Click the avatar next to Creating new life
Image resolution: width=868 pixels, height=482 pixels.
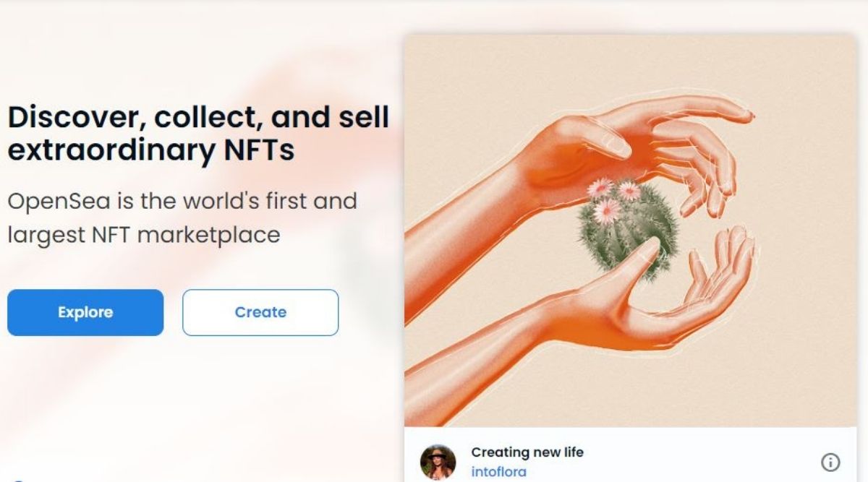tap(440, 460)
